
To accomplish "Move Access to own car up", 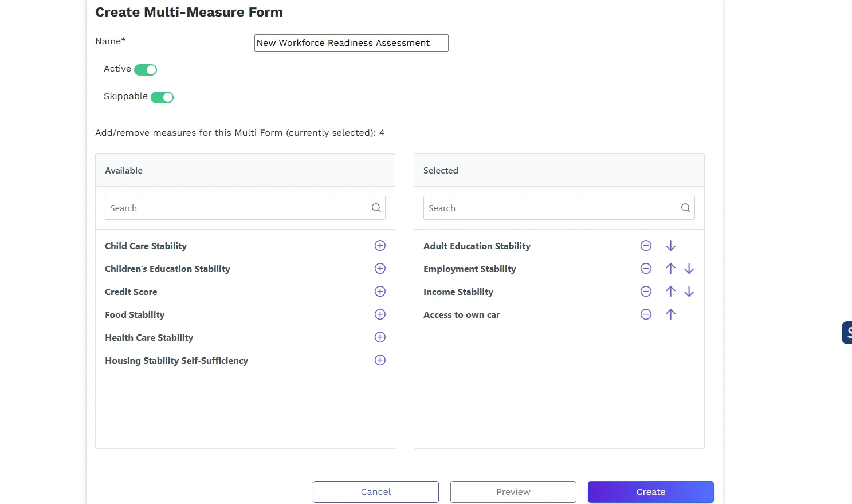I will pyautogui.click(x=670, y=314).
